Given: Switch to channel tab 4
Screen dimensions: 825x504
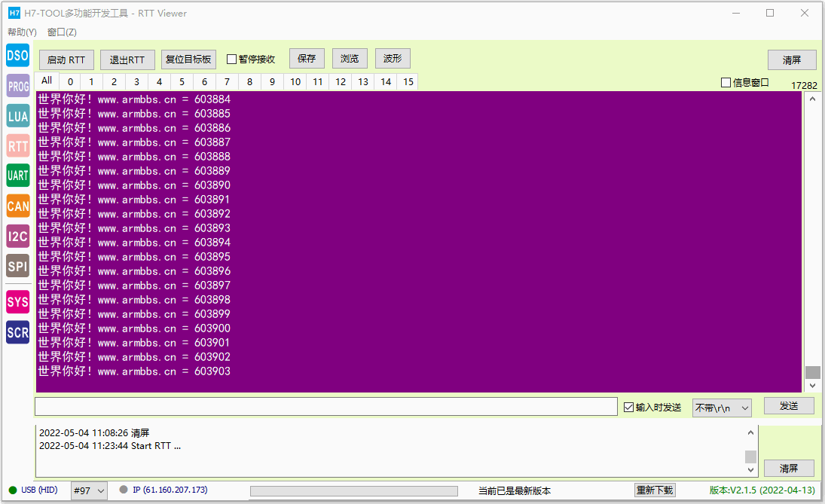Looking at the screenshot, I should 160,81.
